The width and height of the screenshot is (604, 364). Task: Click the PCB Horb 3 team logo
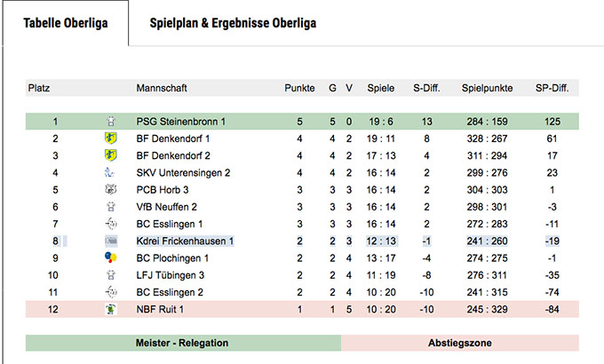tap(111, 189)
